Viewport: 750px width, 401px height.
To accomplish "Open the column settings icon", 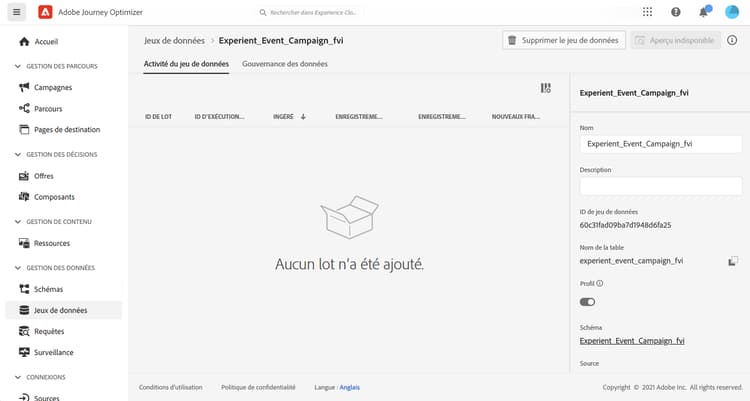I will coord(546,88).
